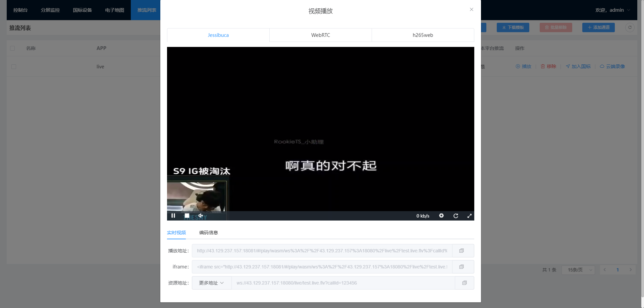Pause the video with the pause icon
Image resolution: width=644 pixels, height=308 pixels.
[173, 215]
